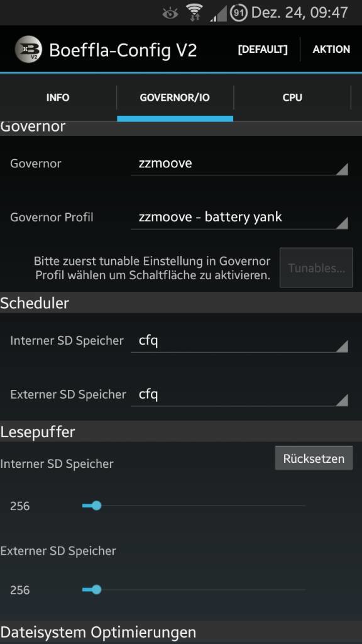Tap the mobile signal strength icon
Viewport: 362px width, 644px height.
pyautogui.click(x=218, y=14)
